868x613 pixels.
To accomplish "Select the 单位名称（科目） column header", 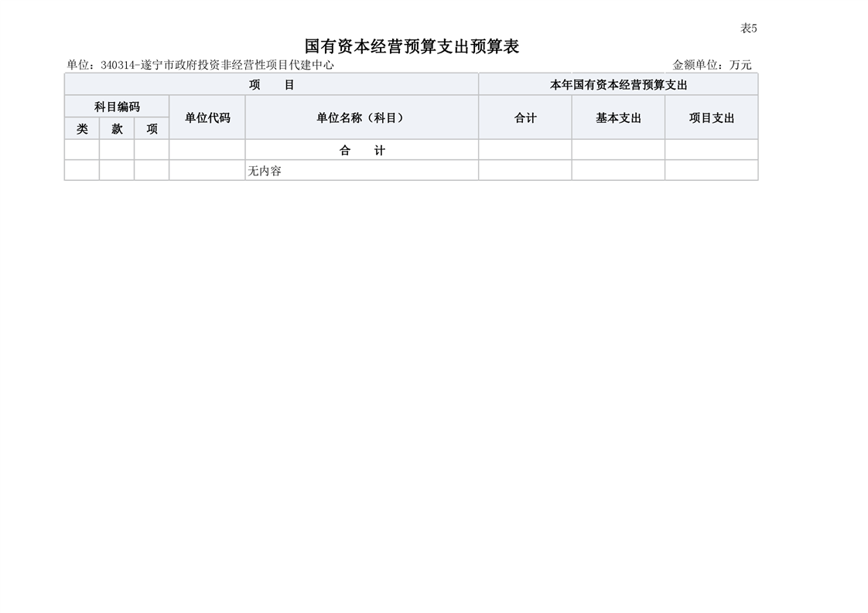I will (x=362, y=118).
